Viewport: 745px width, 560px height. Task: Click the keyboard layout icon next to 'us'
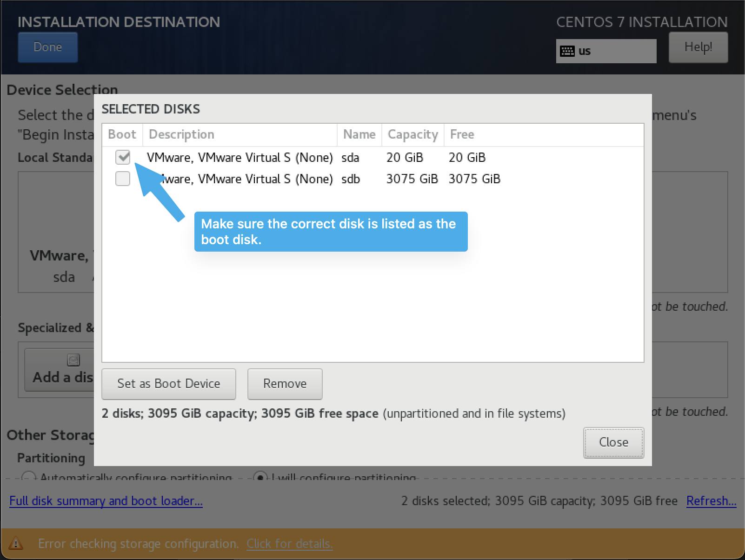(x=568, y=51)
